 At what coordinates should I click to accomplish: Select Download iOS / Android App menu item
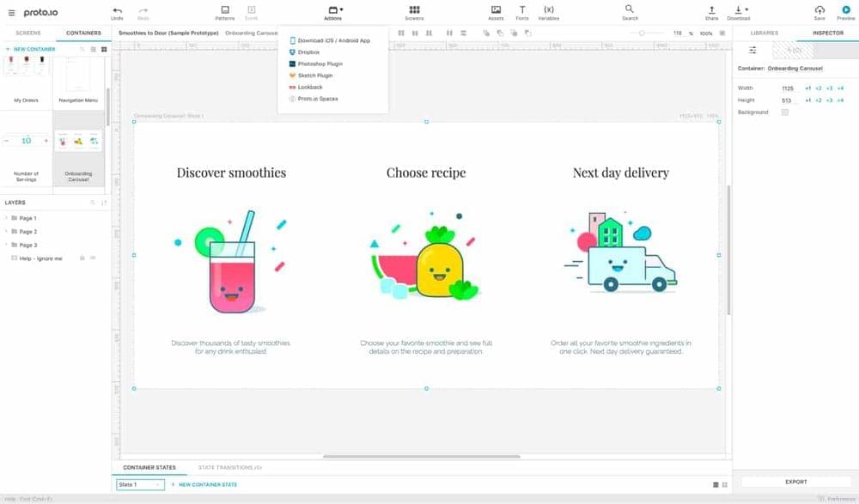pos(330,40)
